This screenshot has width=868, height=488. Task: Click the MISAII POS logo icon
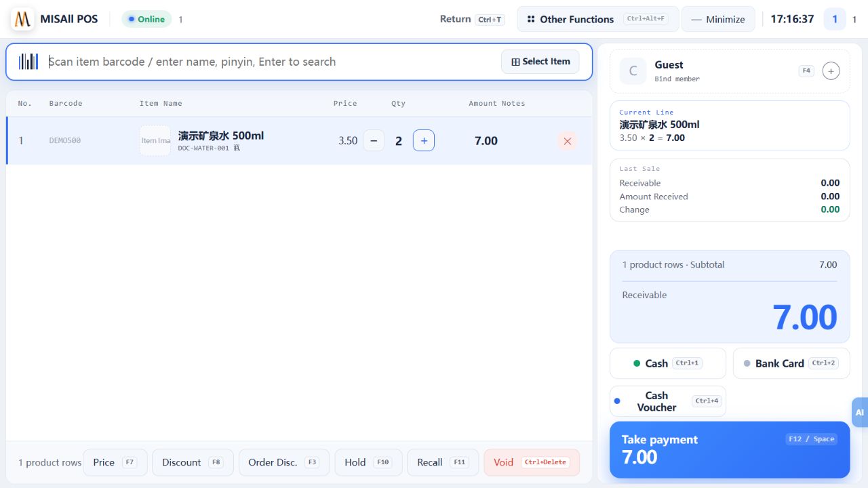(23, 19)
